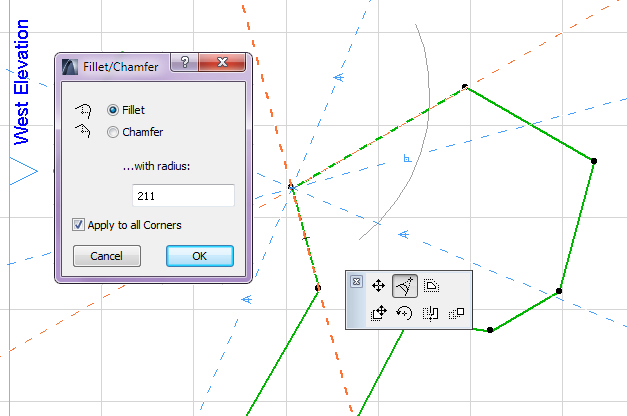Click the Fillet/Chamfer dialog title text
627x416 pixels.
coord(120,67)
